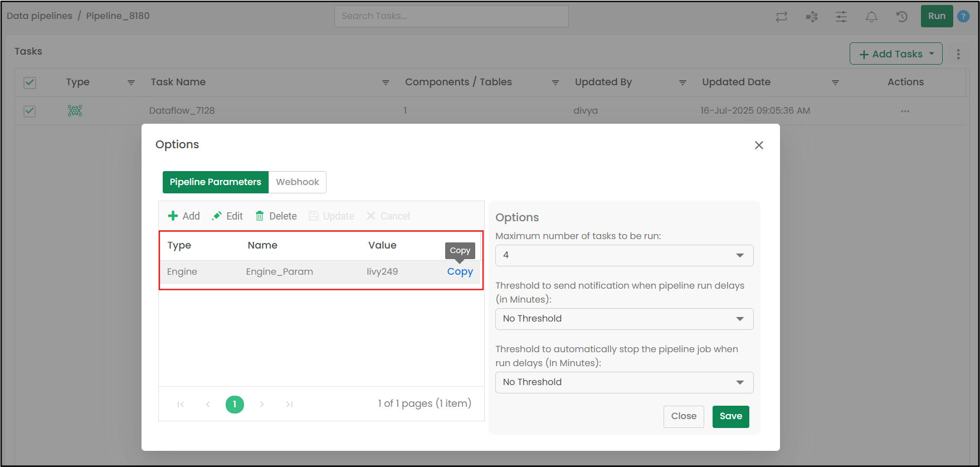Click in the Search Tasks field
Viewport: 980px width, 467px height.
click(451, 16)
